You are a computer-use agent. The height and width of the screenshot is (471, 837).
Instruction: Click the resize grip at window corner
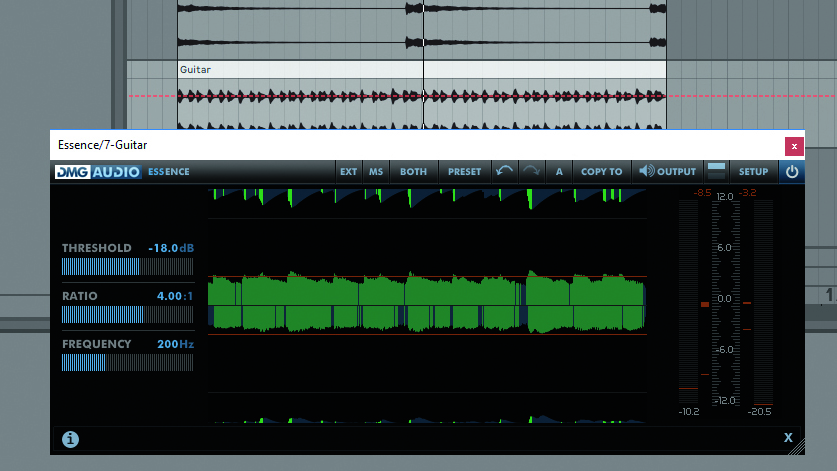coord(797,448)
